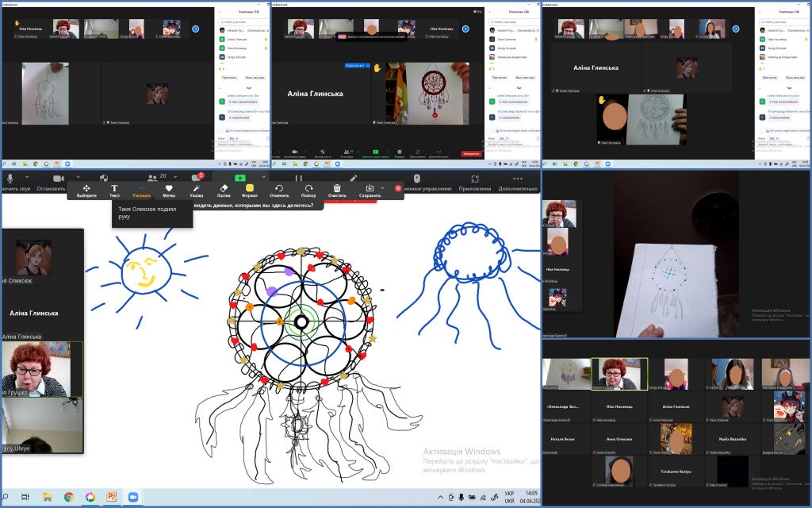Select the Рисовать draw tool
Image resolution: width=812 pixels, height=508 pixels.
tap(141, 190)
